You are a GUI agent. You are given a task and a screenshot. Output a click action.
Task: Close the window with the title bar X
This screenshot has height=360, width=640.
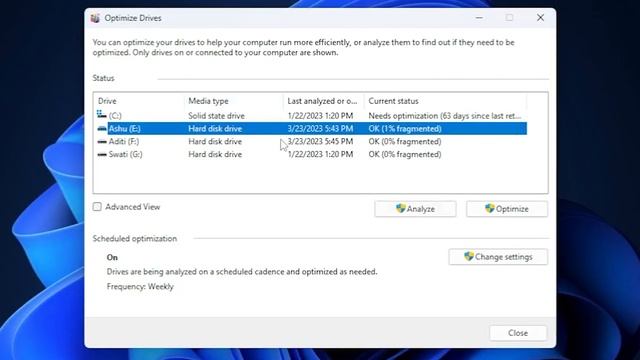pos(540,18)
